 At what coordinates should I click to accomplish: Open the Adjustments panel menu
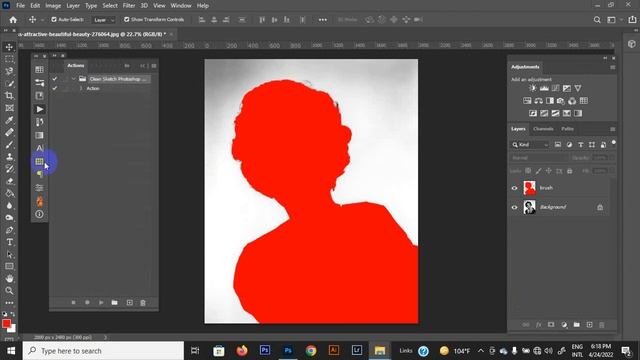point(613,67)
